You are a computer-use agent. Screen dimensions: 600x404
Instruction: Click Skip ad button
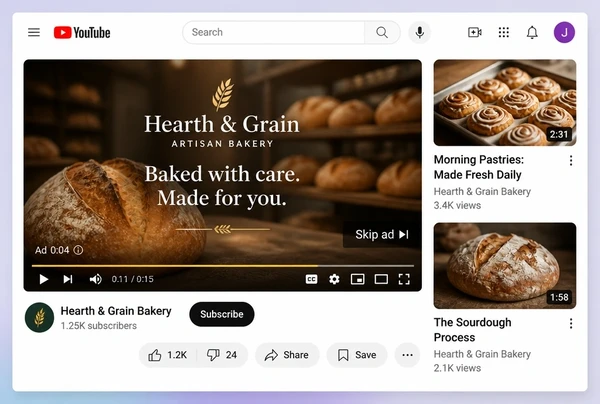(382, 235)
